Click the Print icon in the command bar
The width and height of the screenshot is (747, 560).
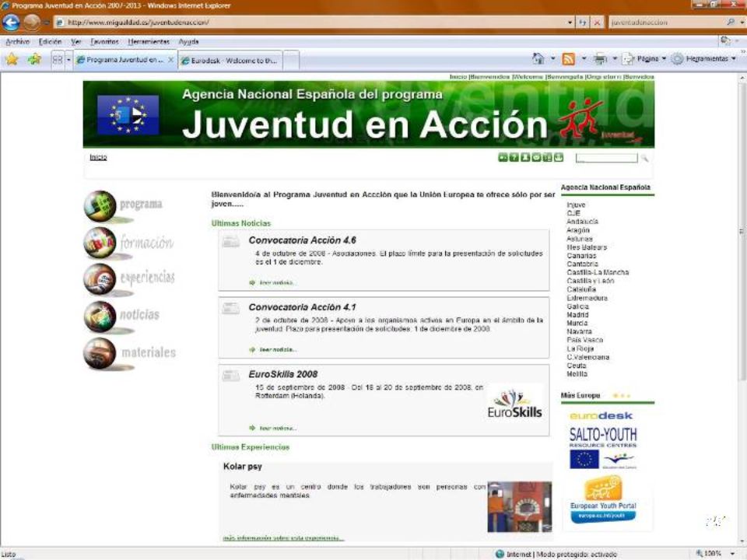(x=600, y=58)
